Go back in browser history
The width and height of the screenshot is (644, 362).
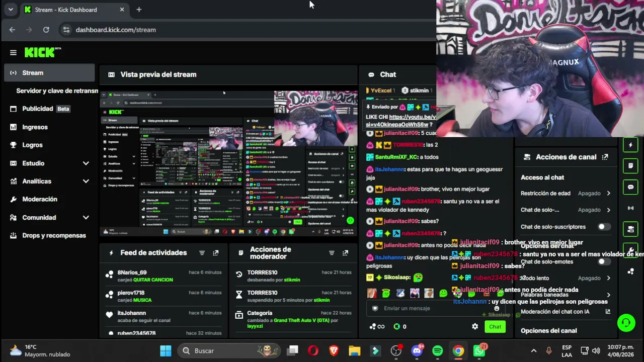click(12, 30)
